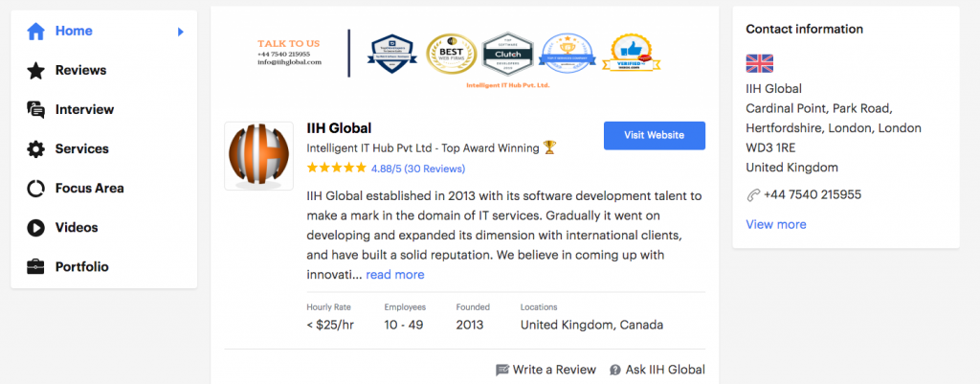Open the Home sidebar item
The image size is (980, 384).
tap(103, 32)
